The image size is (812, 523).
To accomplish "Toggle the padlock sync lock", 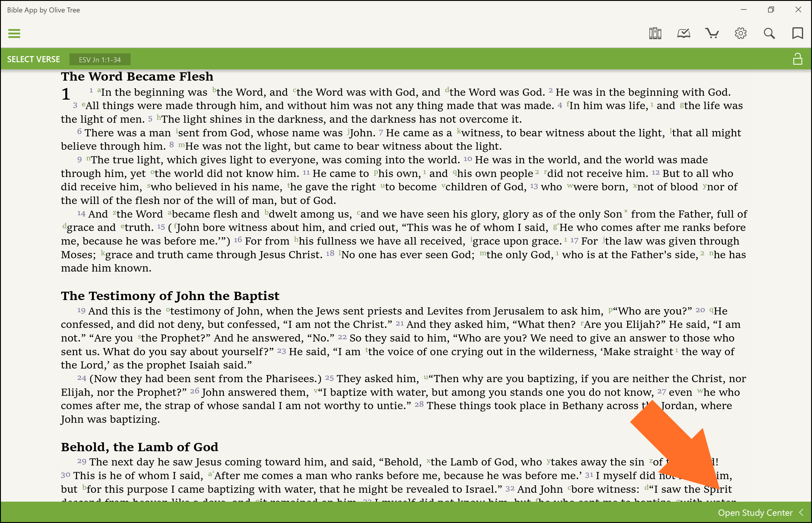I will coord(797,59).
